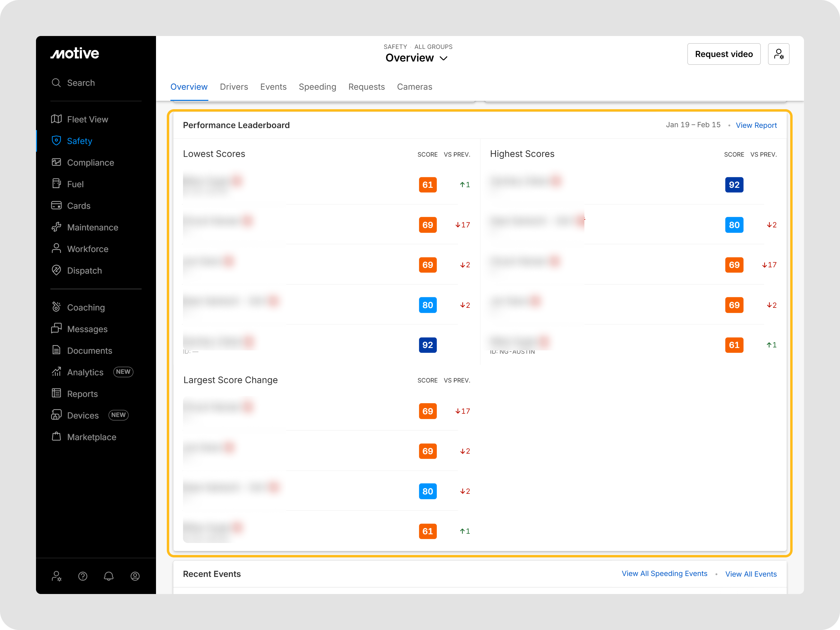Select the Cameras tab

tap(414, 87)
